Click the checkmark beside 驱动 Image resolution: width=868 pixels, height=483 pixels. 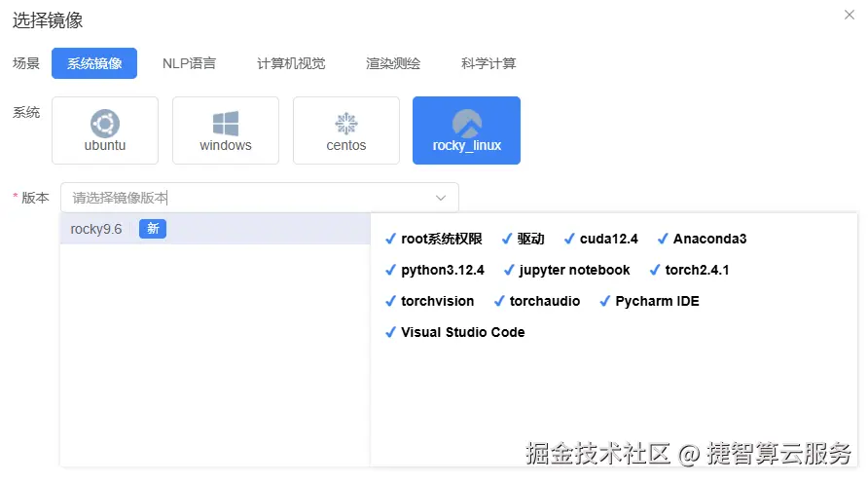[507, 239]
